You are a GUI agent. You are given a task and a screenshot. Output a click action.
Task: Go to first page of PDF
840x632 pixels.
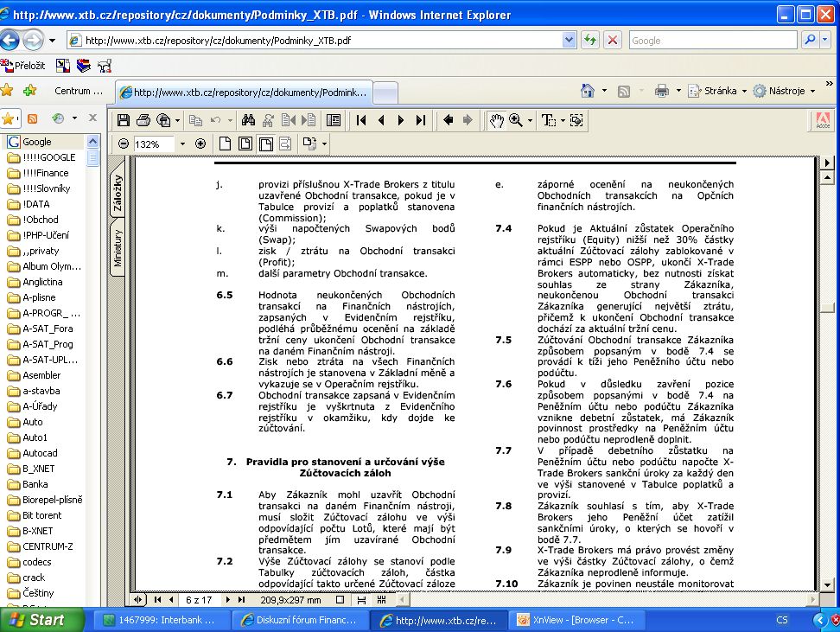click(x=361, y=120)
